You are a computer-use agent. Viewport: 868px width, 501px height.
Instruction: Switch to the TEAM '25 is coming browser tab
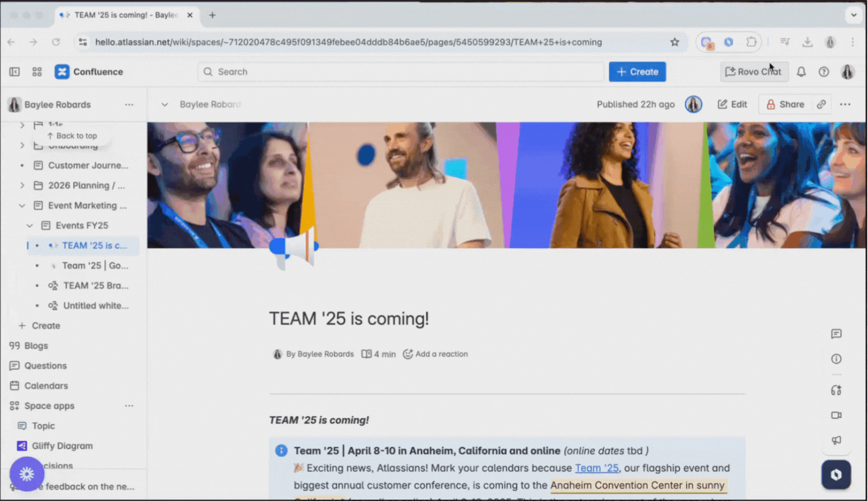pos(126,15)
